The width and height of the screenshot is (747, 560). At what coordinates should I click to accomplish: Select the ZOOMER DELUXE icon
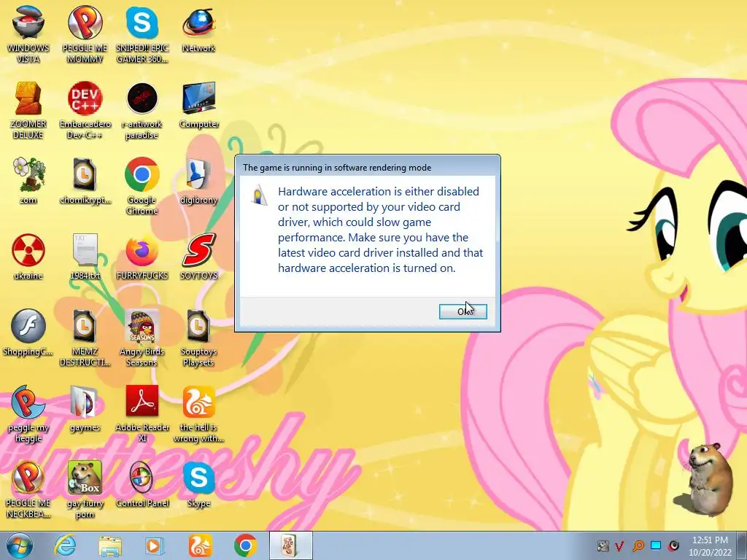(28, 111)
